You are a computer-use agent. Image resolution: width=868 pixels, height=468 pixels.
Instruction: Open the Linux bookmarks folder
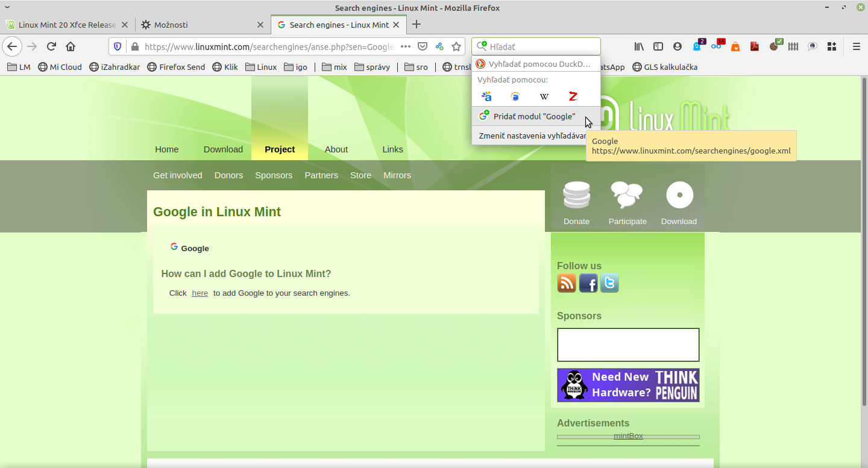point(261,67)
